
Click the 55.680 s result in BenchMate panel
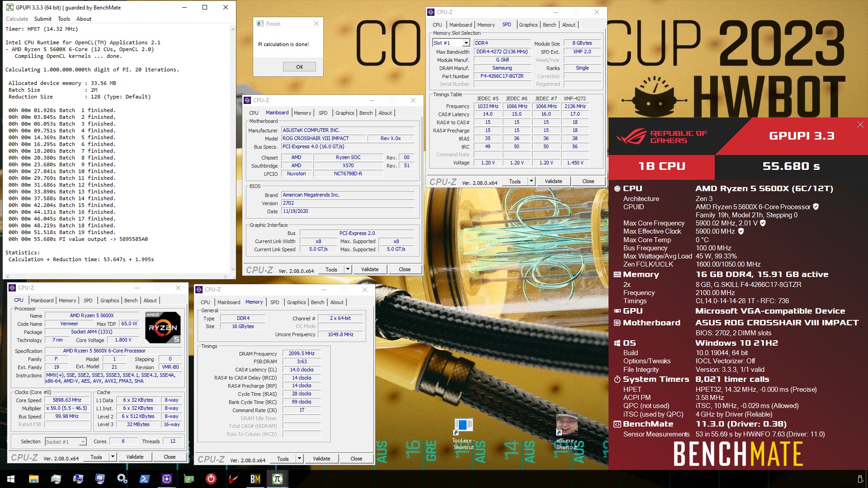coord(791,166)
